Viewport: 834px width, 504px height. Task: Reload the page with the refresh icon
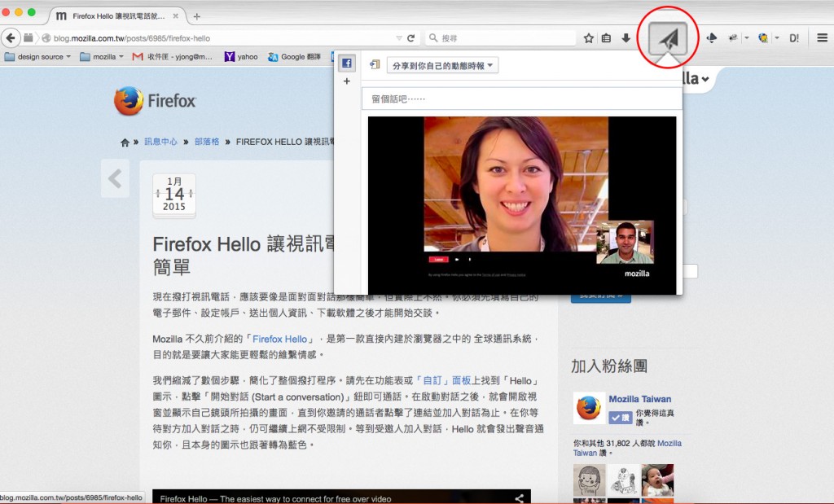click(x=410, y=38)
